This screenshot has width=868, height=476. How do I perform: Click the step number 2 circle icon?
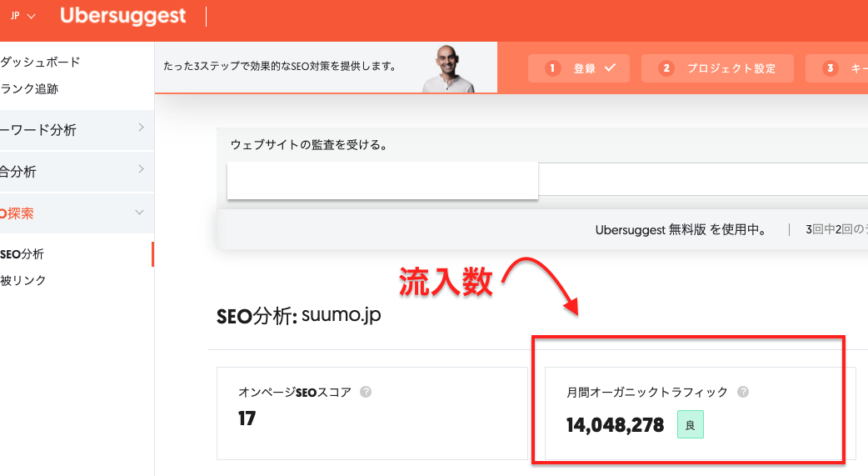click(x=666, y=68)
